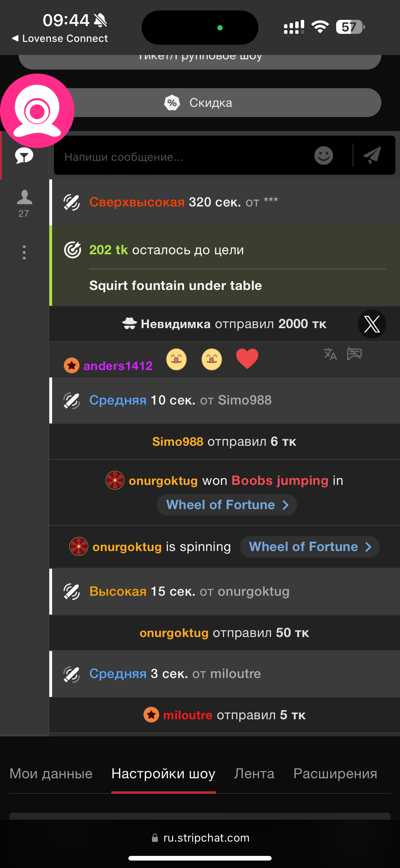
Task: Click the X share button on tip
Action: click(x=372, y=324)
